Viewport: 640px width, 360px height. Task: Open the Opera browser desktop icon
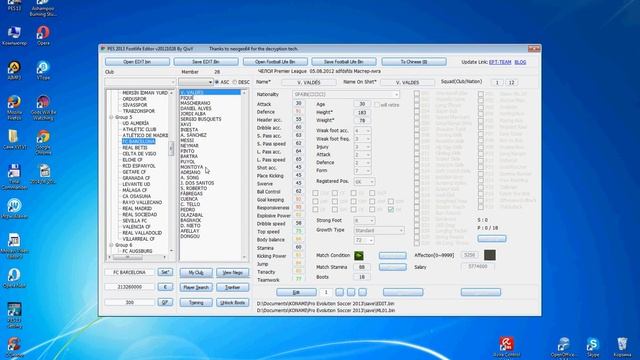pyautogui.click(x=43, y=35)
